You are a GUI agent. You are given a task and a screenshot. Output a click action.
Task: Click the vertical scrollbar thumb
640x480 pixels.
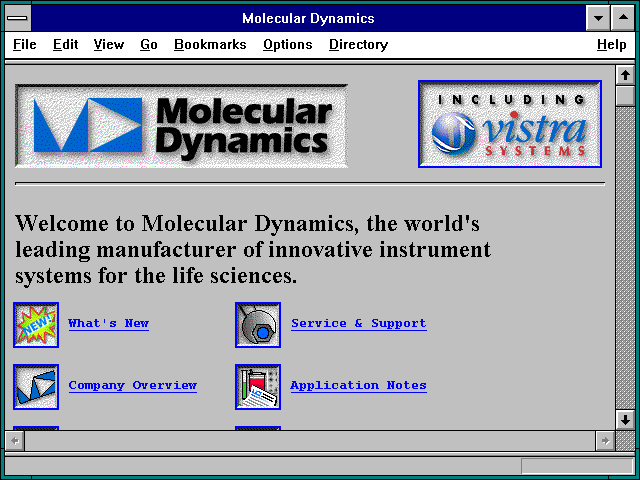click(625, 96)
